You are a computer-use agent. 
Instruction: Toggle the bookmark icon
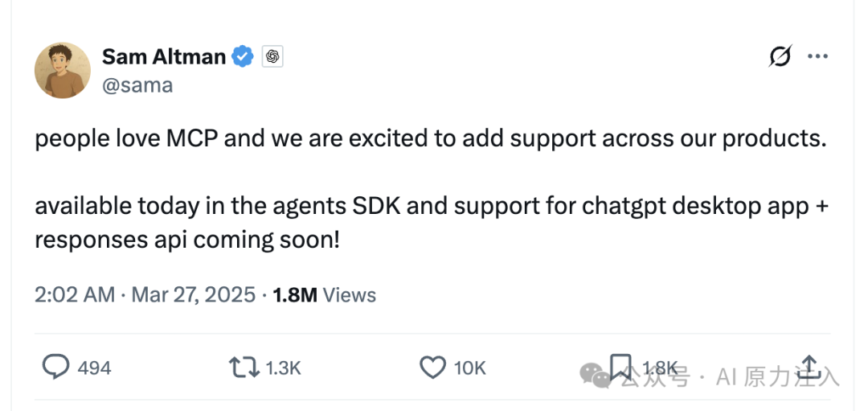(620, 367)
